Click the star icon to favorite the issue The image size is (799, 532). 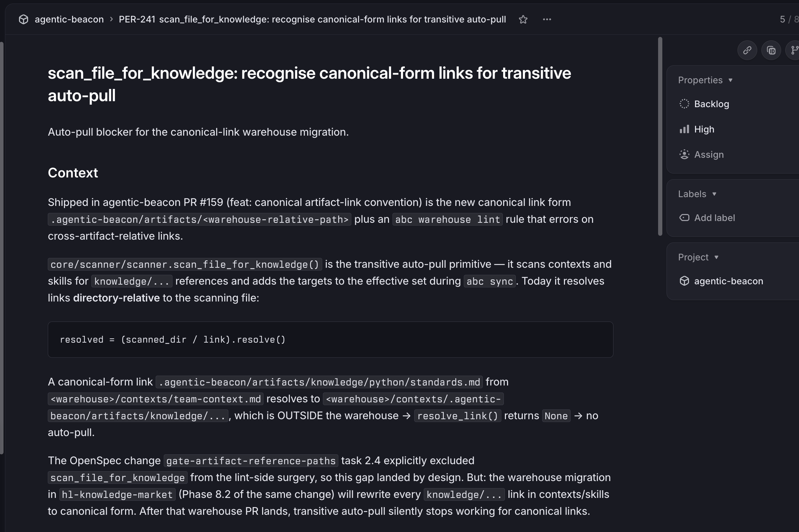point(523,19)
